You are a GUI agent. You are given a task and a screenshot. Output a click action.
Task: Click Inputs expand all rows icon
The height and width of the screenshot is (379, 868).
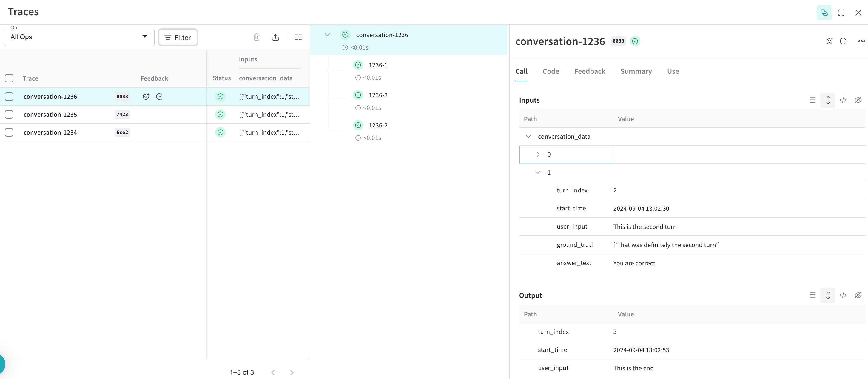827,100
